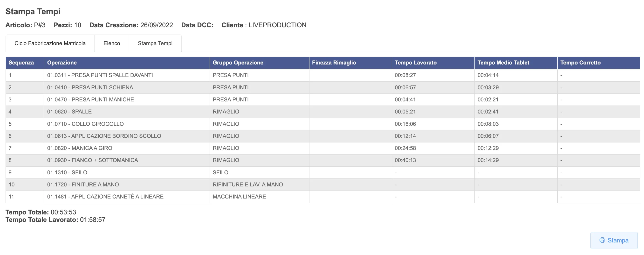Click the 01.1310 SFILO operation row
This screenshot has height=255, width=644.
coord(67,172)
